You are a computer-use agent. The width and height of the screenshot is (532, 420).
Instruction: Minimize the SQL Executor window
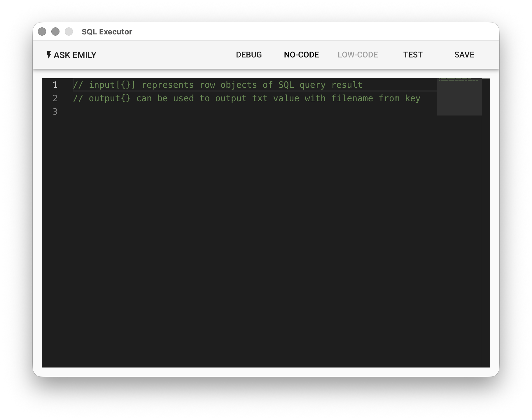tap(55, 32)
